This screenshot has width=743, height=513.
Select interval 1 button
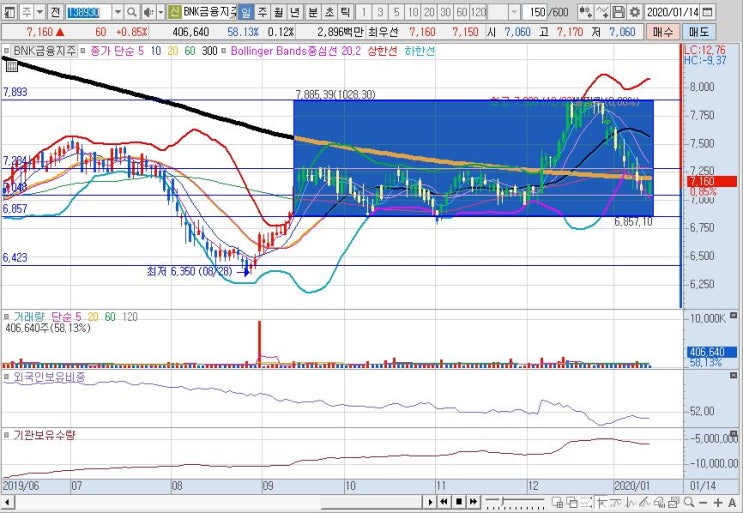click(x=364, y=12)
